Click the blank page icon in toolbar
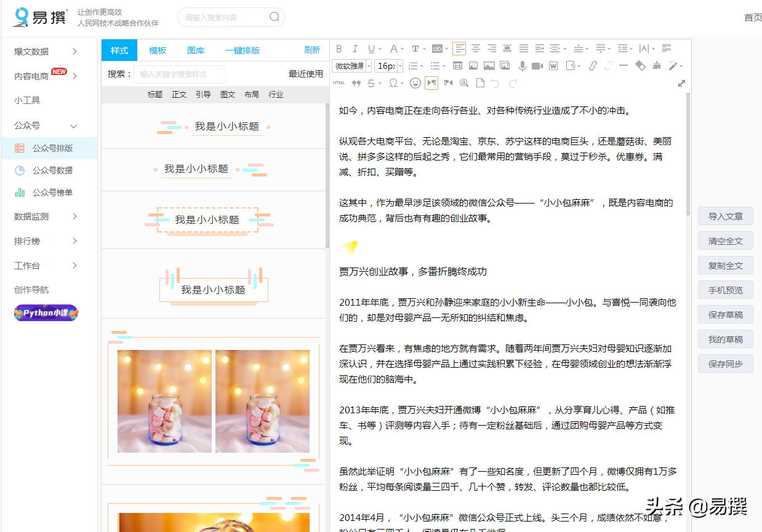Viewport: 762px width, 532px height. pos(480,83)
